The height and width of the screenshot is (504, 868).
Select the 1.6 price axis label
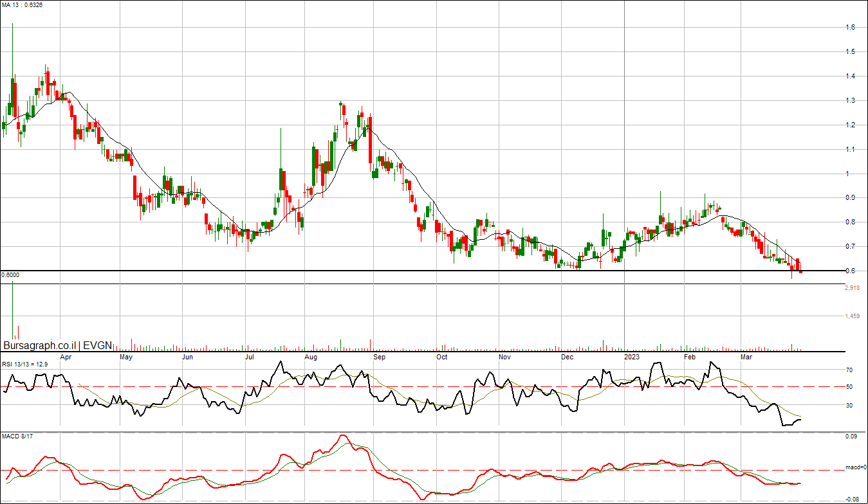click(850, 27)
